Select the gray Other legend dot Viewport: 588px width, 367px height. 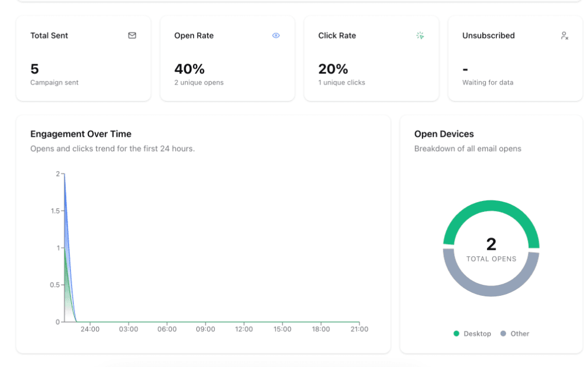click(504, 333)
